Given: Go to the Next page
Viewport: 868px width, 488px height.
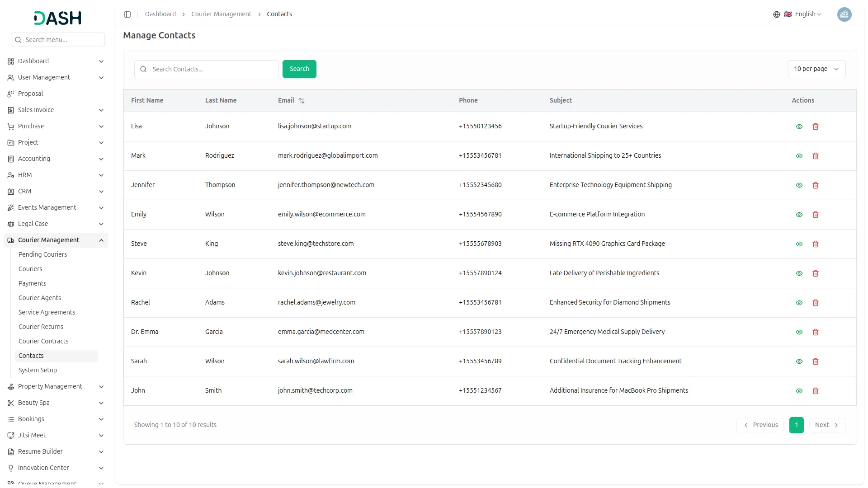Looking at the screenshot, I should pyautogui.click(x=827, y=425).
